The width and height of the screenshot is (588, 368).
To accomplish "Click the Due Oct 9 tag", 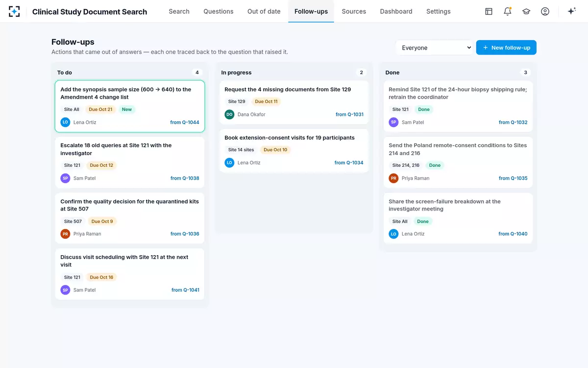I will [x=102, y=221].
